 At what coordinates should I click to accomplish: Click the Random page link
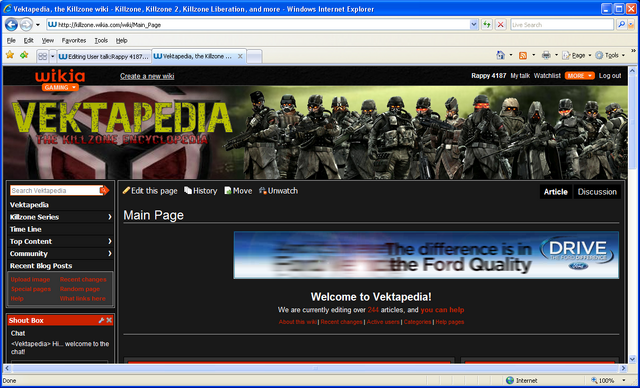(80, 289)
